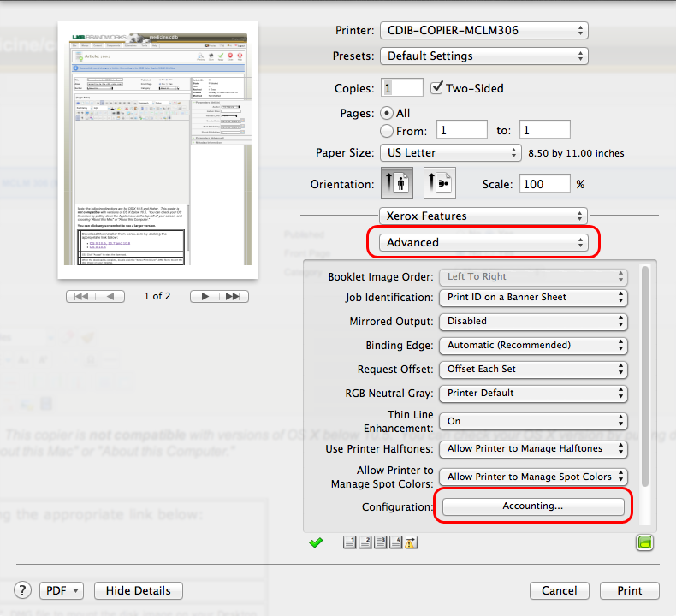
Task: Click the yellow warning page icon
Action: click(408, 542)
